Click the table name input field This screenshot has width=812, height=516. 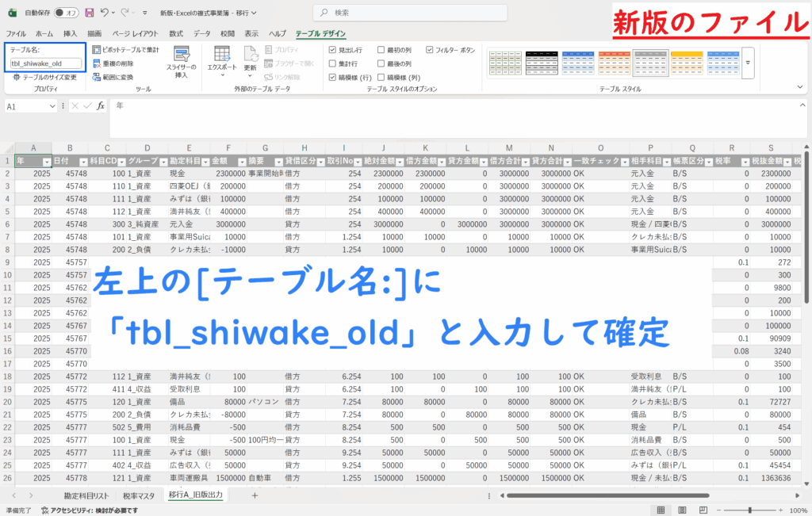tap(45, 63)
